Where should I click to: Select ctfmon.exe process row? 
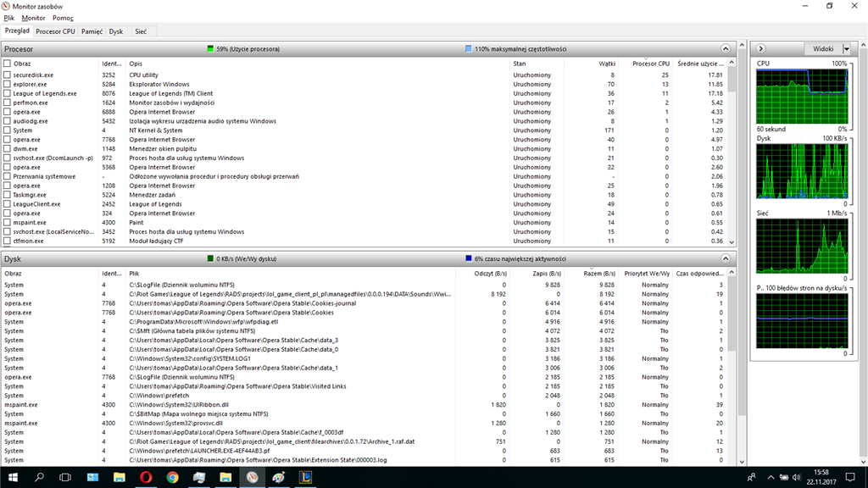click(x=365, y=241)
